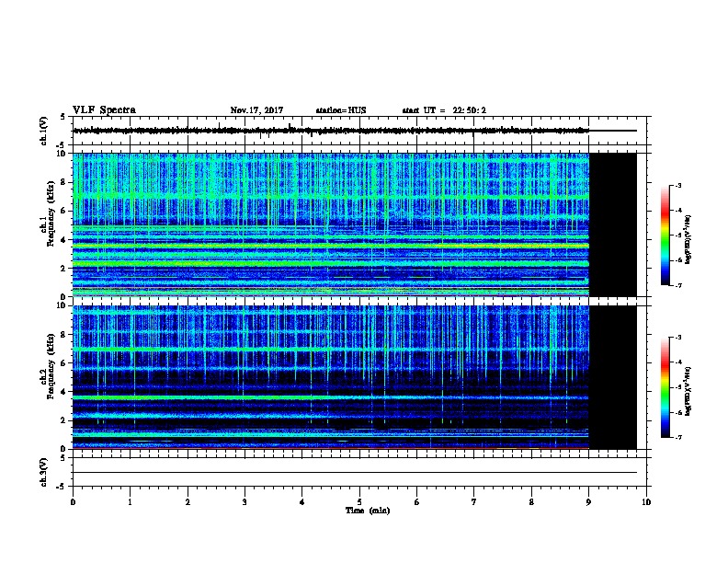This screenshot has width=728, height=563.
Task: Click the ch.1 "Frequency (kHz)" axis label
Action: point(51,213)
